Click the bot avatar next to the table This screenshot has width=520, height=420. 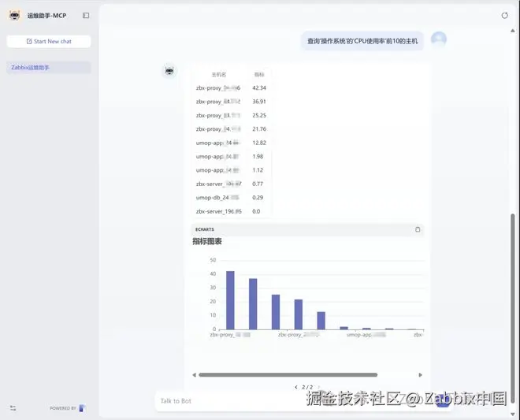coord(169,71)
